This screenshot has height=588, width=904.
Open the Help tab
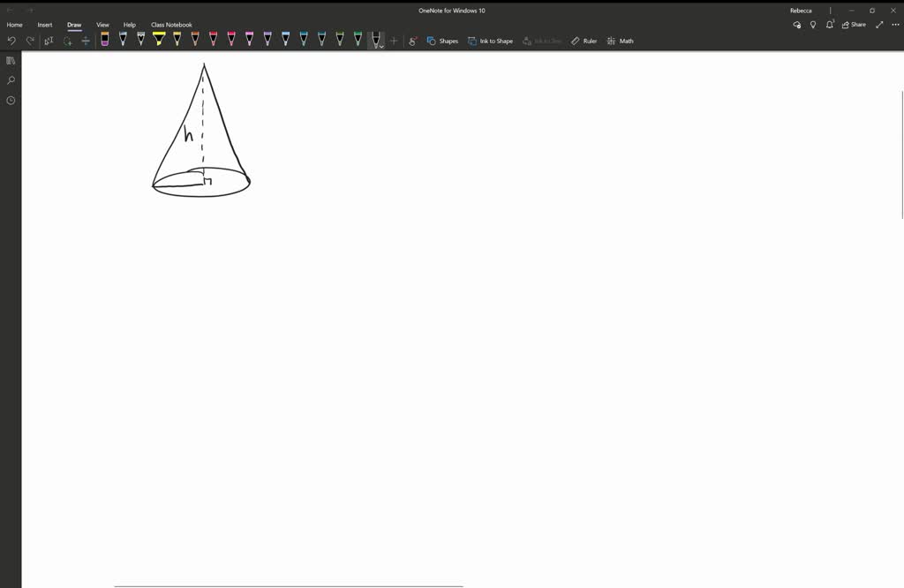130,25
